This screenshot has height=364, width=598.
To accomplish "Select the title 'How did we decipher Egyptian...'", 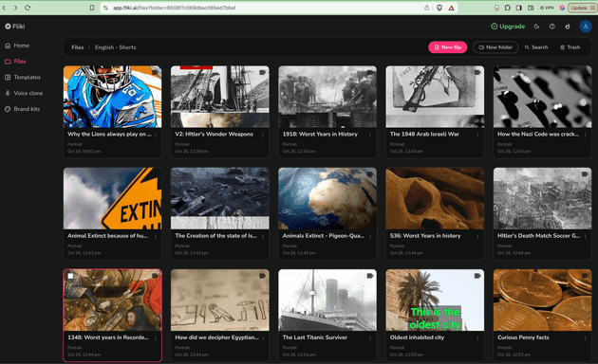I will 216,337.
